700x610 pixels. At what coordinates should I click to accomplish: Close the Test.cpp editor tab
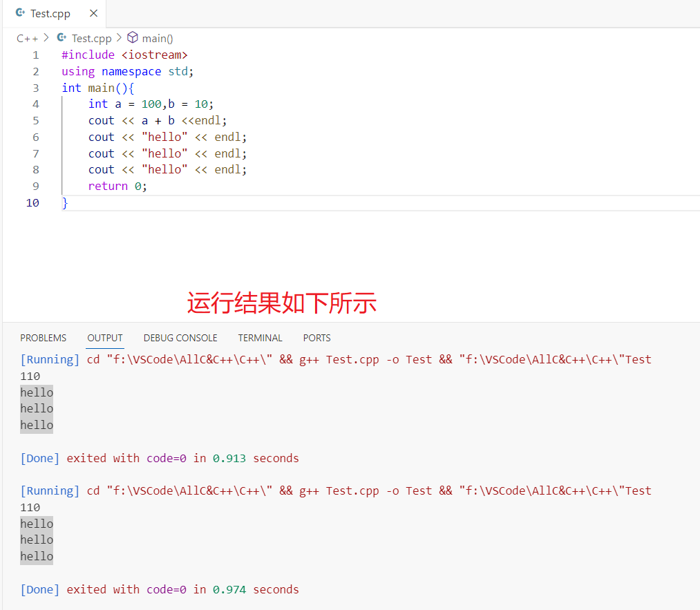pos(93,14)
